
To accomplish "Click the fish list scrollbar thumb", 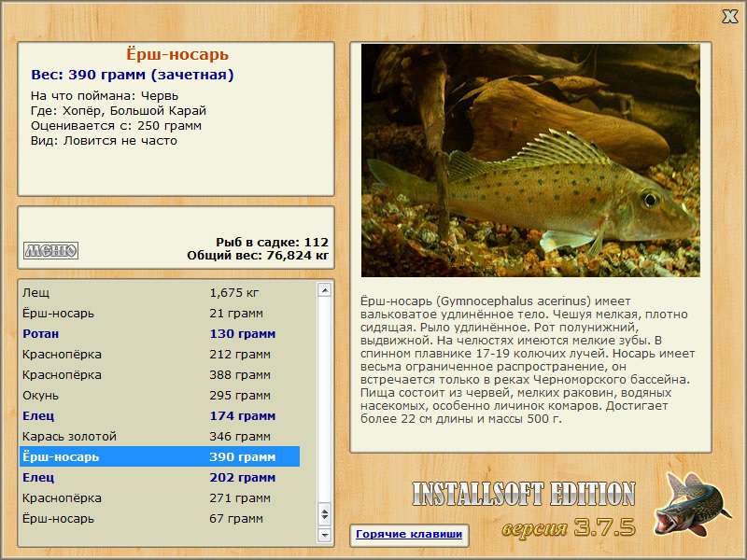I will [324, 514].
